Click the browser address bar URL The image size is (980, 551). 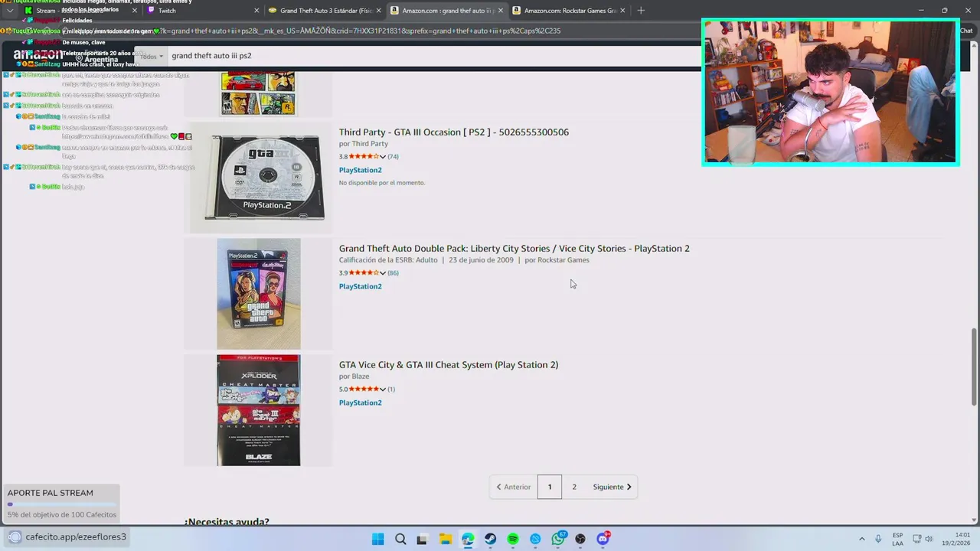(360, 31)
